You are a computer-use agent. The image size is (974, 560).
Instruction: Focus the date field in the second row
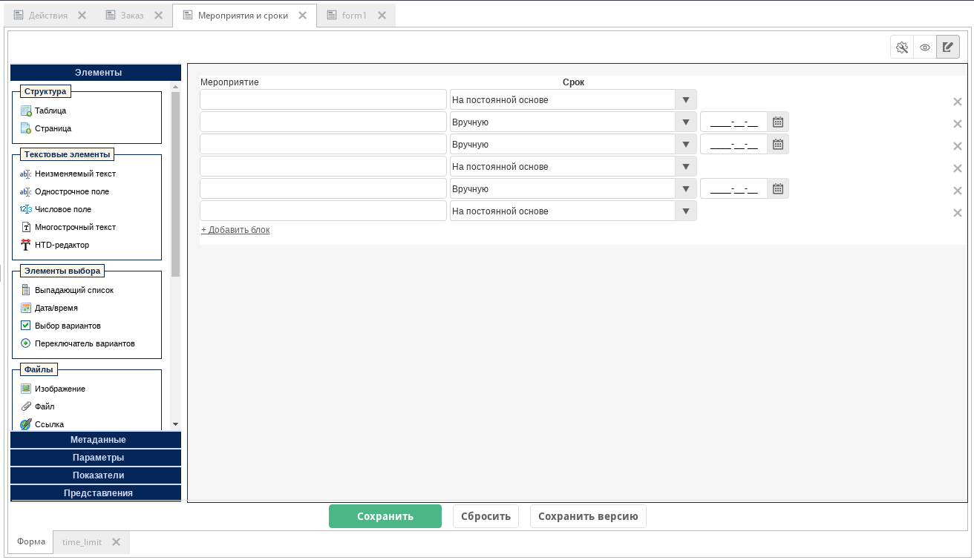pyautogui.click(x=734, y=122)
